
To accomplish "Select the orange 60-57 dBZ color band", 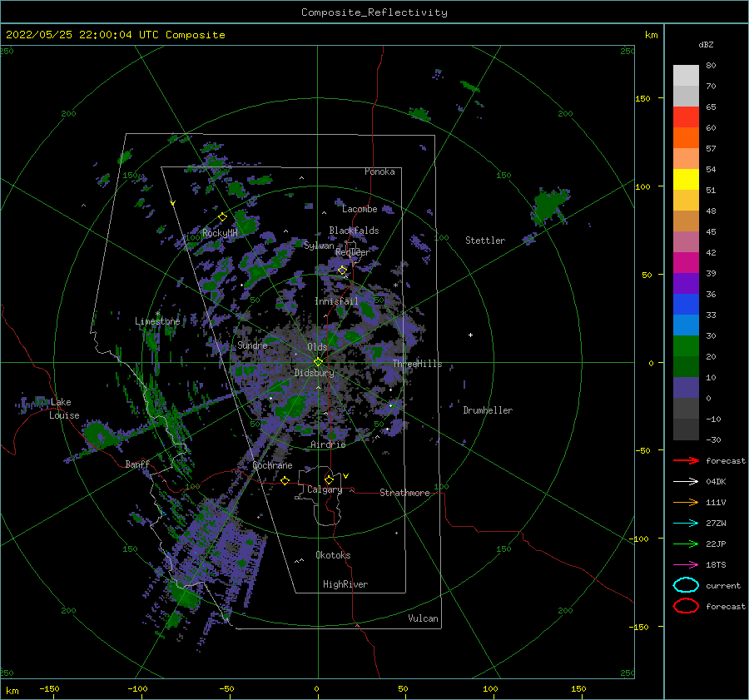I will (x=686, y=138).
